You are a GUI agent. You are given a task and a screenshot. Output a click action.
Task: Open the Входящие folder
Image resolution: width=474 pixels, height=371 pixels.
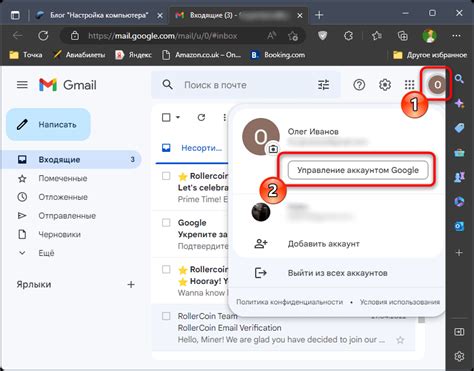pyautogui.click(x=72, y=159)
